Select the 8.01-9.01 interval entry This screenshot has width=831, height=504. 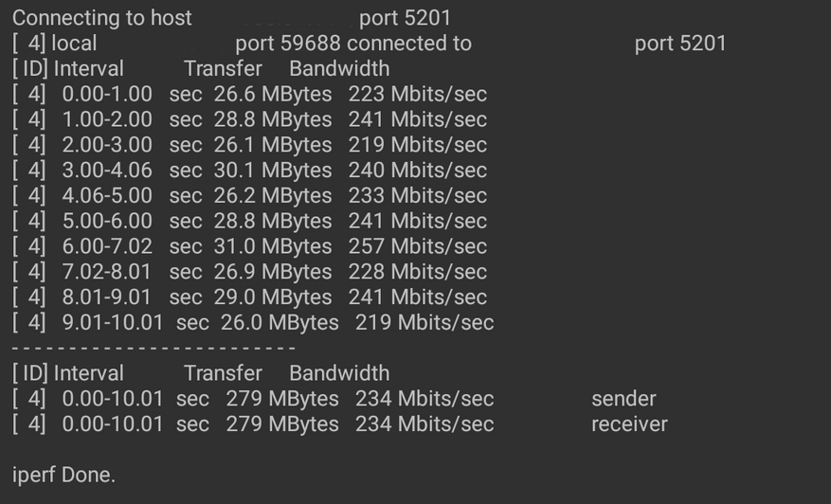coord(106,297)
